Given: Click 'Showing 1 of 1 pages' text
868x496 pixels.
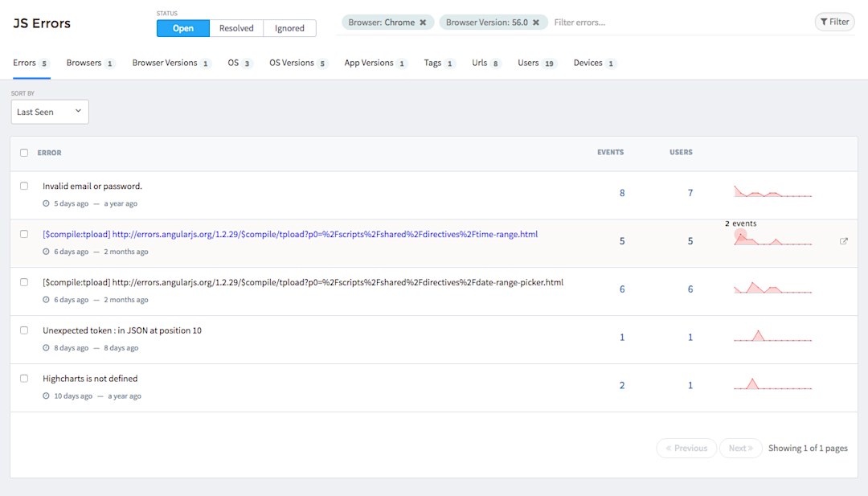Looking at the screenshot, I should click(x=808, y=449).
